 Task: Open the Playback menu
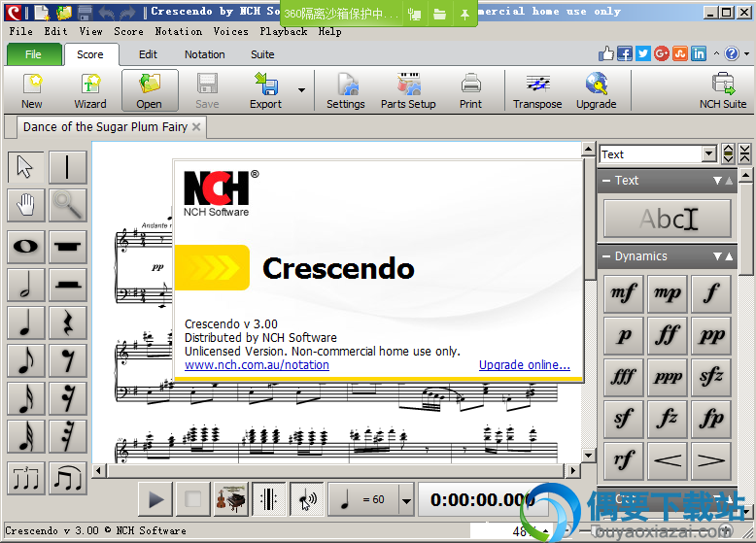[284, 31]
